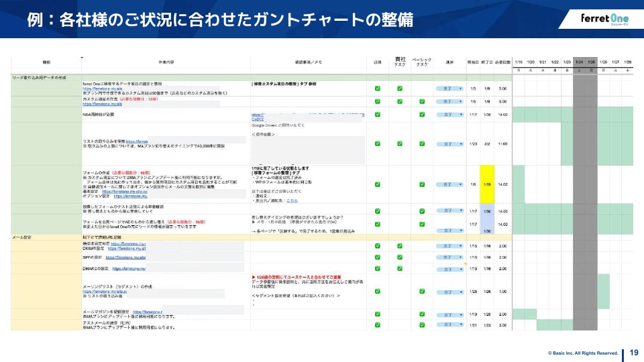Open 完了 status dropdown in DMARCの設定 row
Image resolution: width=644 pixels, height=362 pixels.
(x=449, y=269)
